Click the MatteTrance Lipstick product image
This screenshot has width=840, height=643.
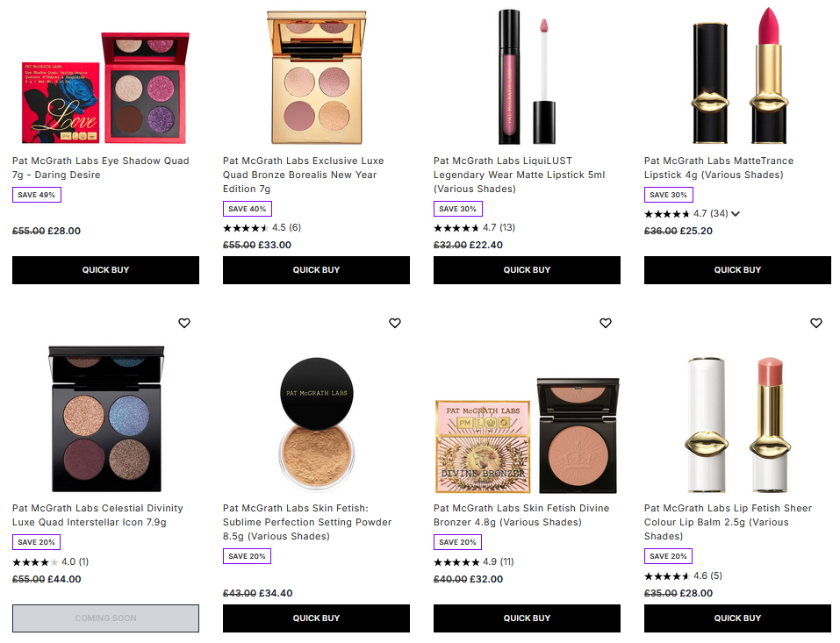(x=737, y=75)
